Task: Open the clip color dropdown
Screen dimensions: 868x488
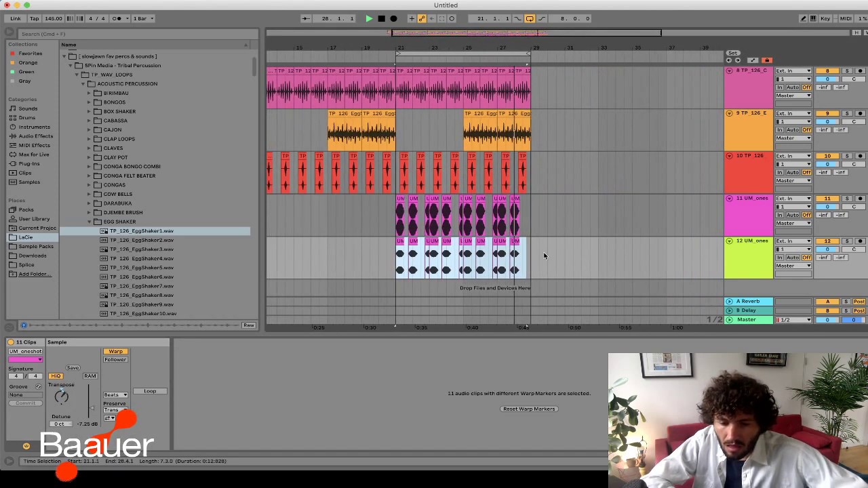Action: 25,359
